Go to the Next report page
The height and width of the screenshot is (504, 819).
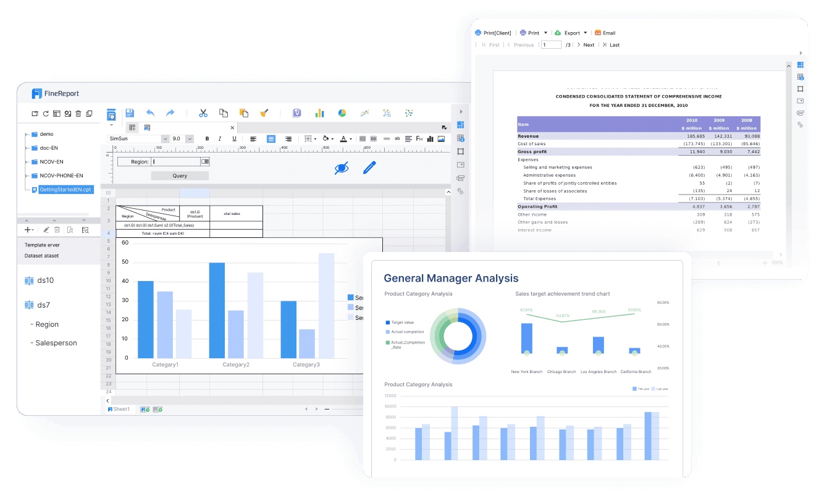point(586,45)
